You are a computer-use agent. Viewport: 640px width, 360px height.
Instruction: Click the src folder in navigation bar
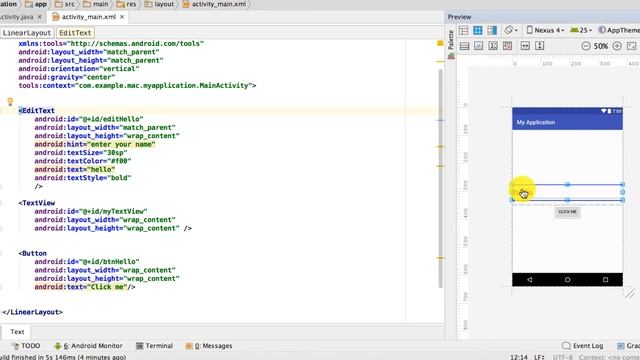point(65,4)
